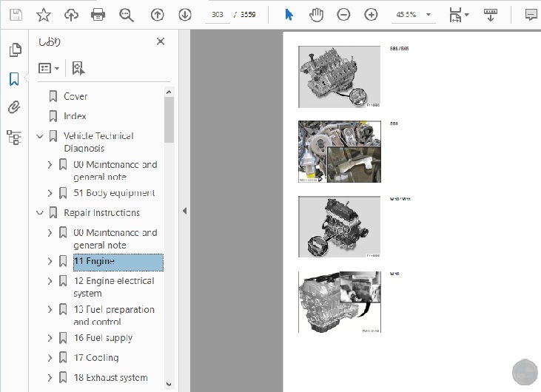
Task: Click the S85/S65 engine image
Action: pyautogui.click(x=339, y=77)
